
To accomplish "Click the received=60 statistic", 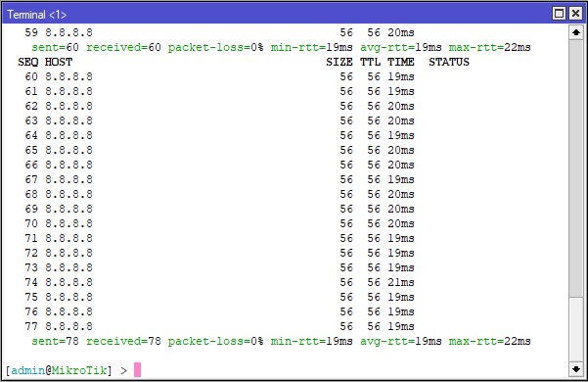I will 123,47.
